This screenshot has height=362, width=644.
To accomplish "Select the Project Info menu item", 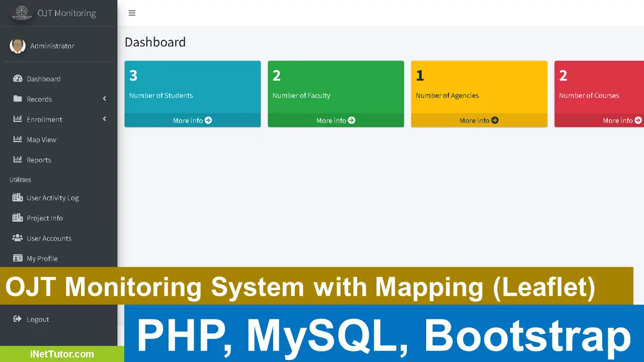I will [x=45, y=218].
